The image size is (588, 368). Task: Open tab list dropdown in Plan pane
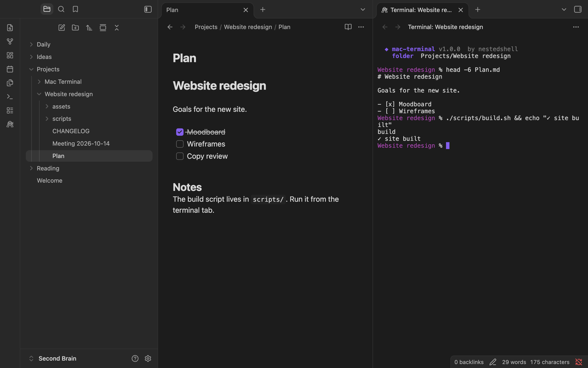point(363,10)
